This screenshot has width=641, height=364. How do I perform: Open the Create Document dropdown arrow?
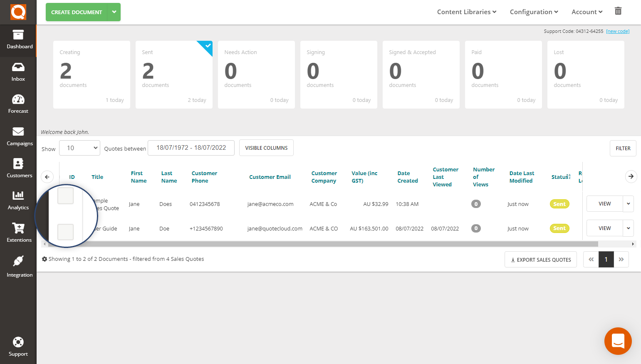(x=114, y=12)
